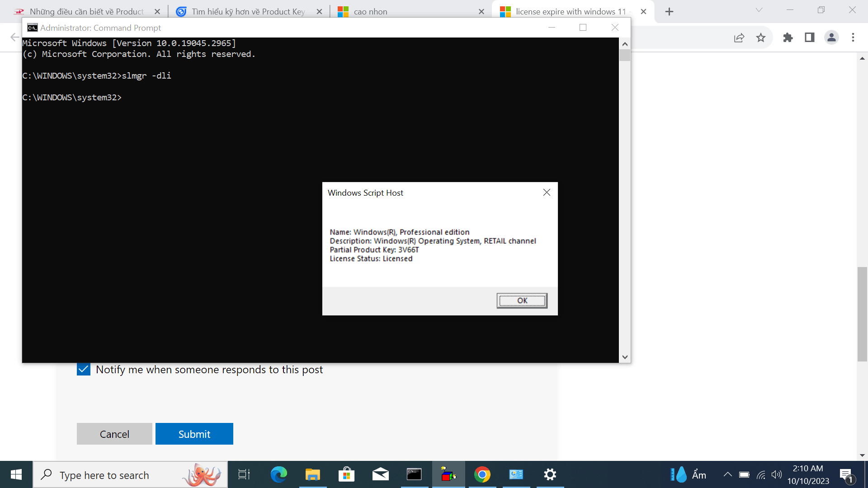The width and height of the screenshot is (868, 488).
Task: Open Command Prompt system menu icon
Action: [x=33, y=28]
